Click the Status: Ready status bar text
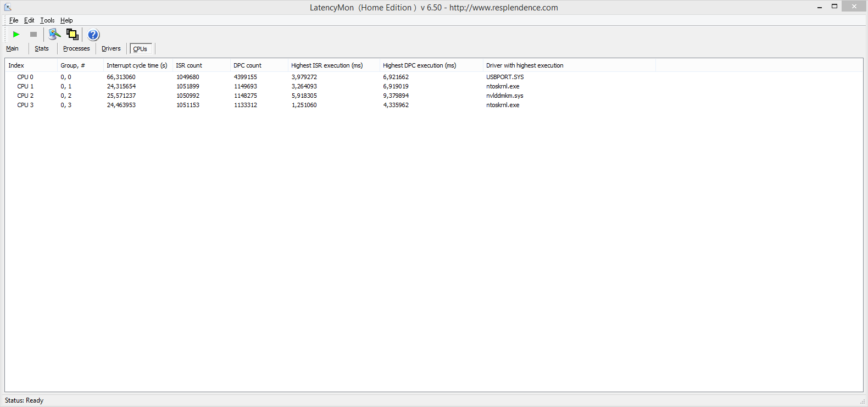Image resolution: width=868 pixels, height=407 pixels. click(x=24, y=400)
